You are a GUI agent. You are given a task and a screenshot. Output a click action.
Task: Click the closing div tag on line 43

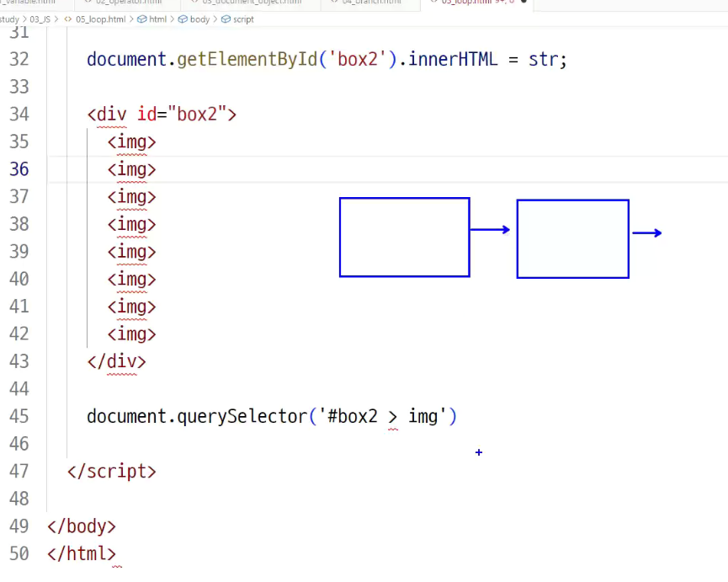pos(116,361)
